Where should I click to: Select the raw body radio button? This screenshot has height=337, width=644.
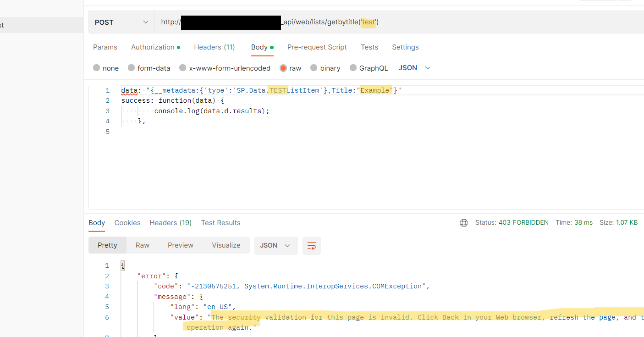tap(283, 68)
